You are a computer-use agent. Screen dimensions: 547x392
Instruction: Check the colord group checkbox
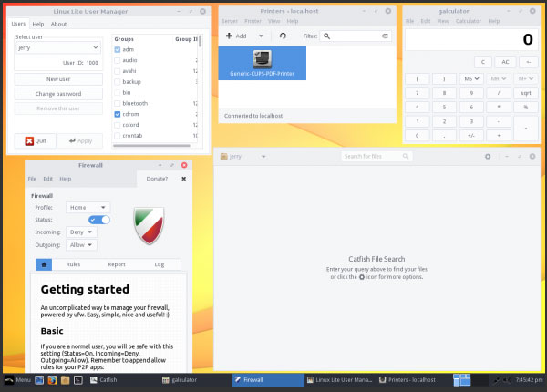coord(118,125)
